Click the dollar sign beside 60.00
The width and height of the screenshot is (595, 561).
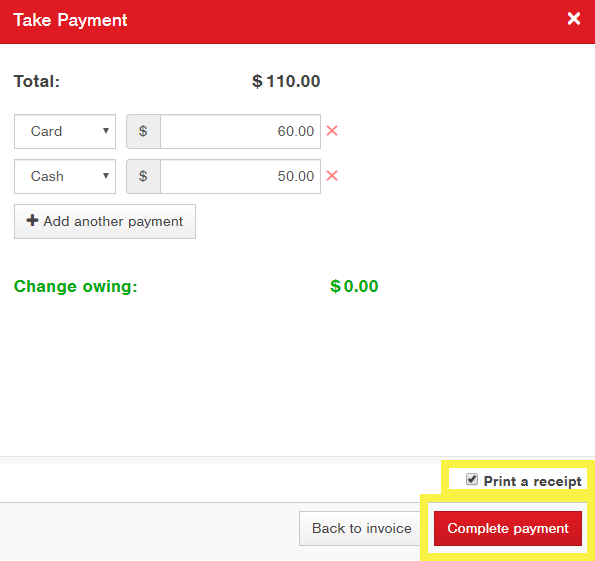pyautogui.click(x=143, y=131)
